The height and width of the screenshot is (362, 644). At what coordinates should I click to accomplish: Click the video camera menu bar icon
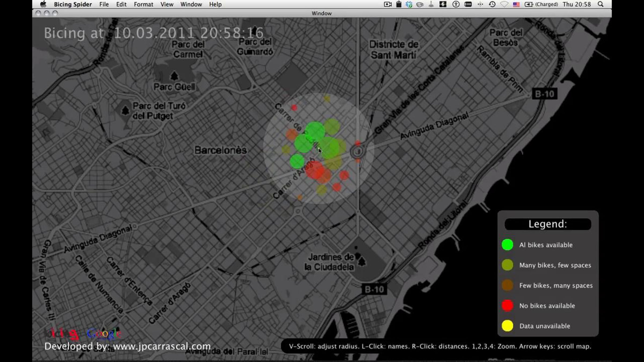coord(388,4)
